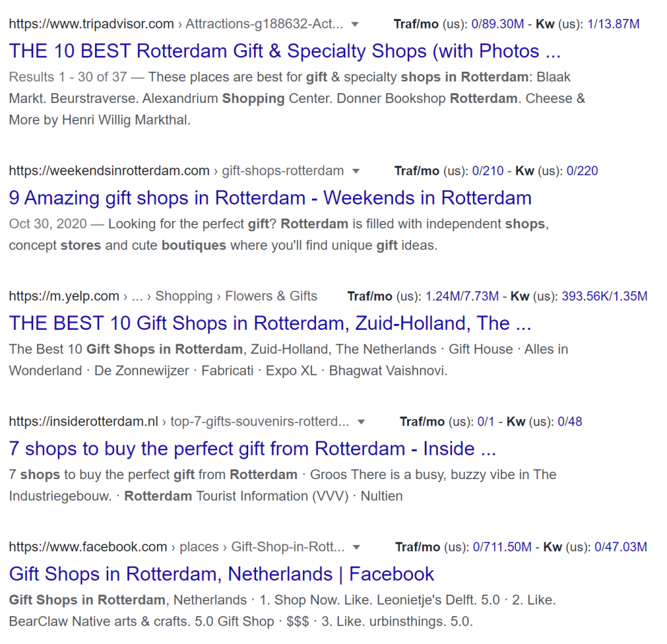
Task: Click facebook traffic value 0/711.50M
Action: click(x=502, y=546)
